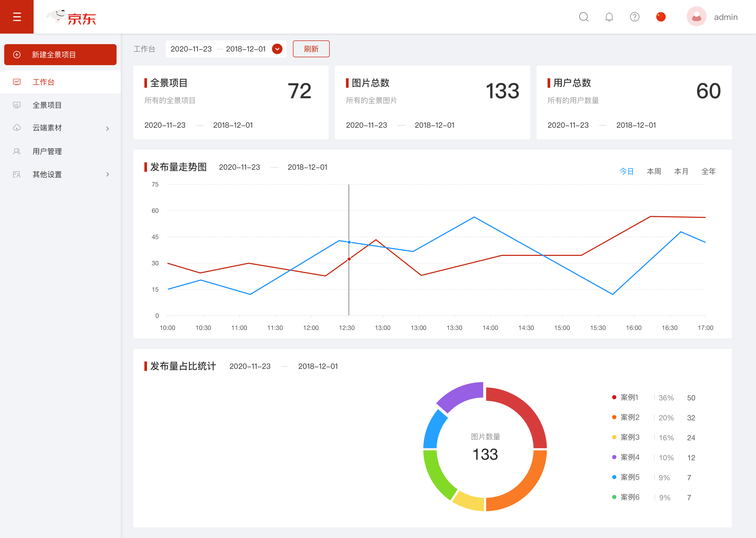The height and width of the screenshot is (538, 756).
Task: Click the 用户管理 user icon
Action: pos(17,151)
